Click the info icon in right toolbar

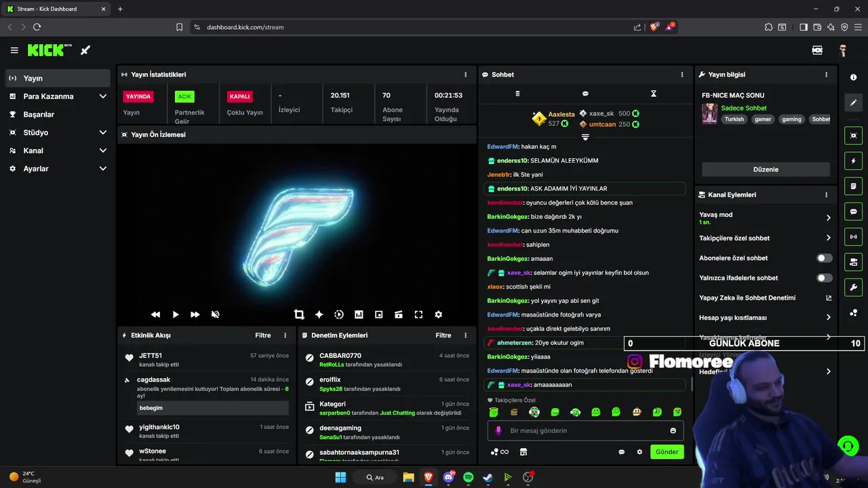(x=853, y=77)
